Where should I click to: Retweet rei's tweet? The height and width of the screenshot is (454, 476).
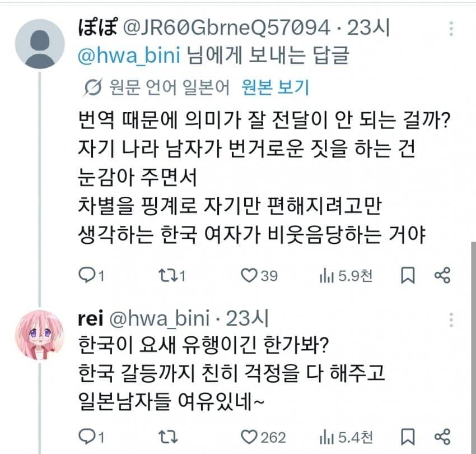tap(168, 437)
